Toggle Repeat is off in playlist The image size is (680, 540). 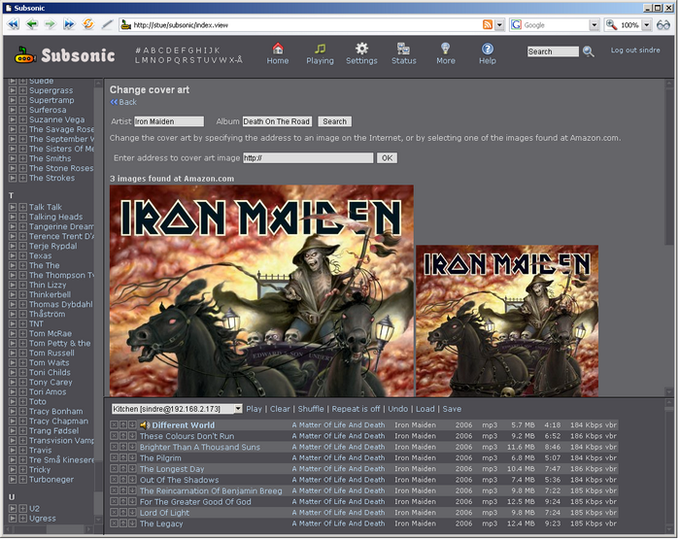pos(355,409)
